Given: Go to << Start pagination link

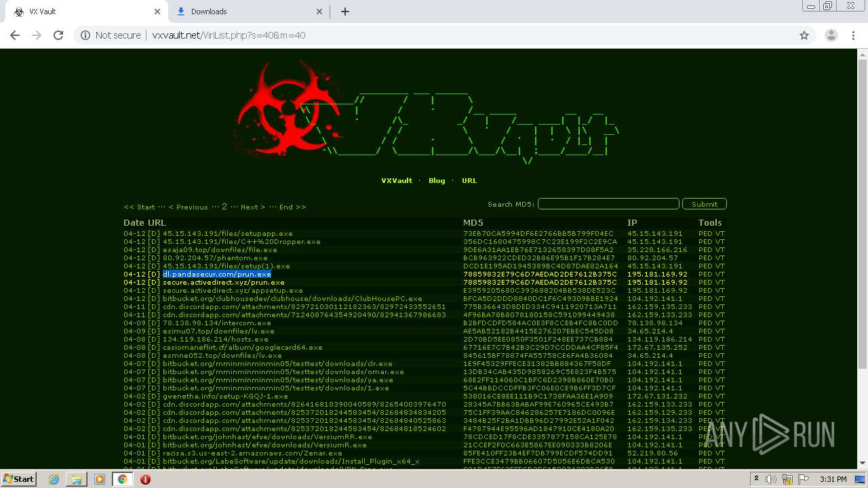Looking at the screenshot, I should pyautogui.click(x=139, y=207).
